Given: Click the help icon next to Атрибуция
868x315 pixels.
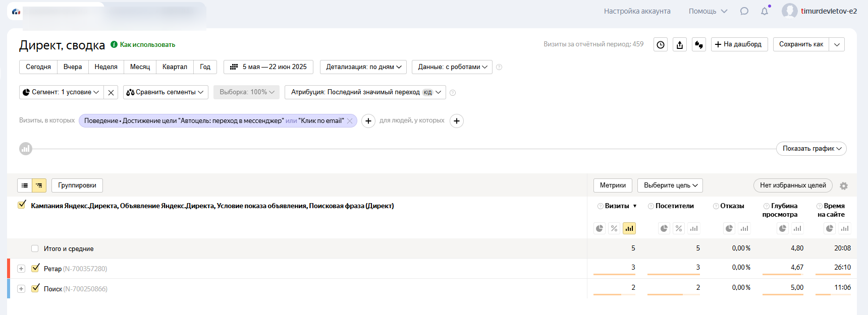Looking at the screenshot, I should coord(453,93).
